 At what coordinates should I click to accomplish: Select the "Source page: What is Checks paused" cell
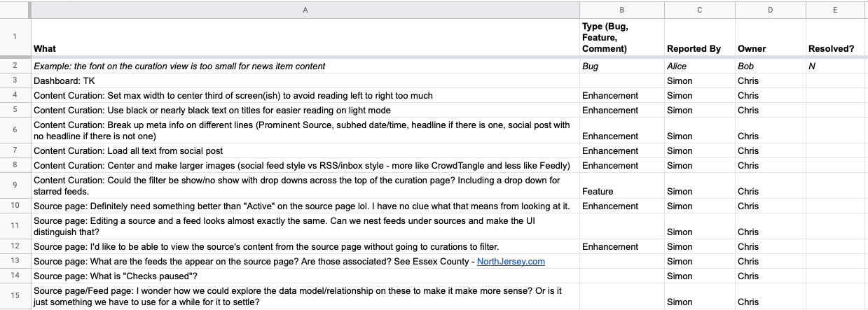point(305,276)
